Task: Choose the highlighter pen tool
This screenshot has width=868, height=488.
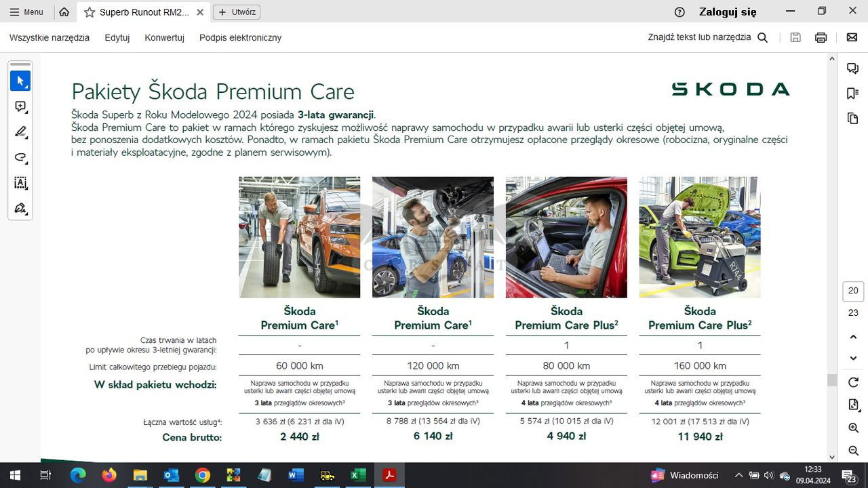Action: (x=20, y=131)
